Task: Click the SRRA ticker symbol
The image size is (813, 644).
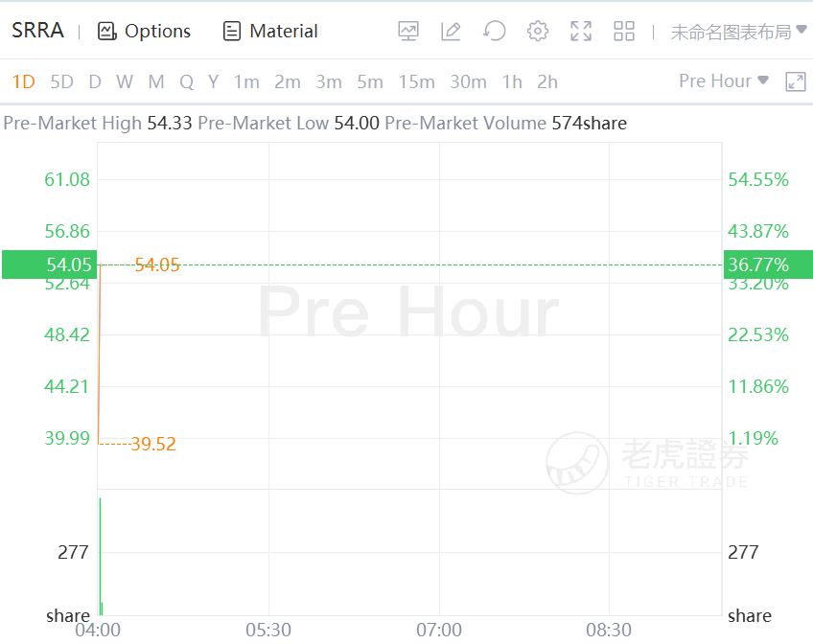Action: (x=37, y=31)
